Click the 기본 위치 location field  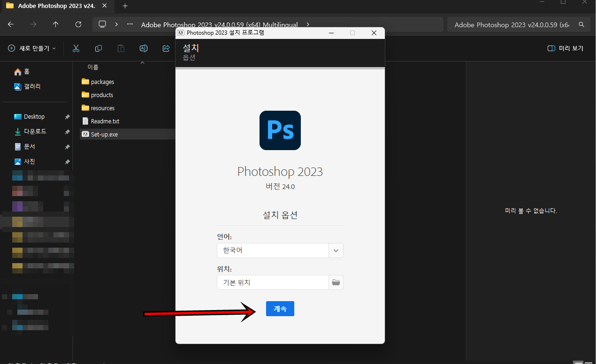coord(273,282)
